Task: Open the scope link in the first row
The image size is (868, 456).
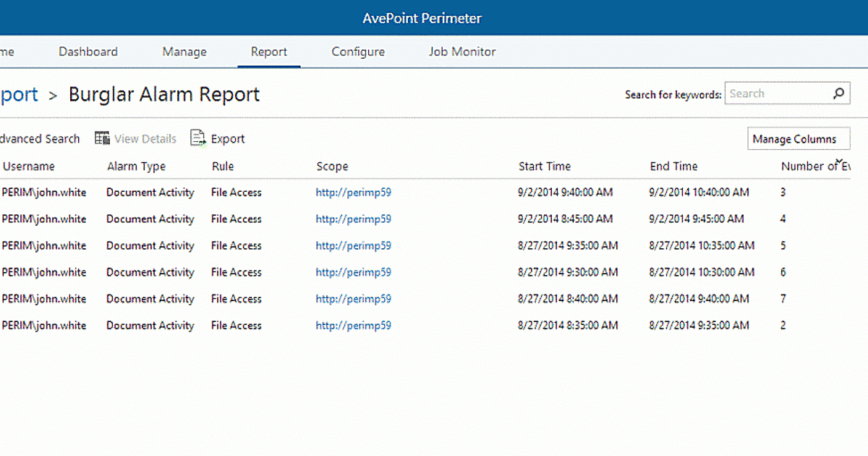Action: [x=353, y=193]
